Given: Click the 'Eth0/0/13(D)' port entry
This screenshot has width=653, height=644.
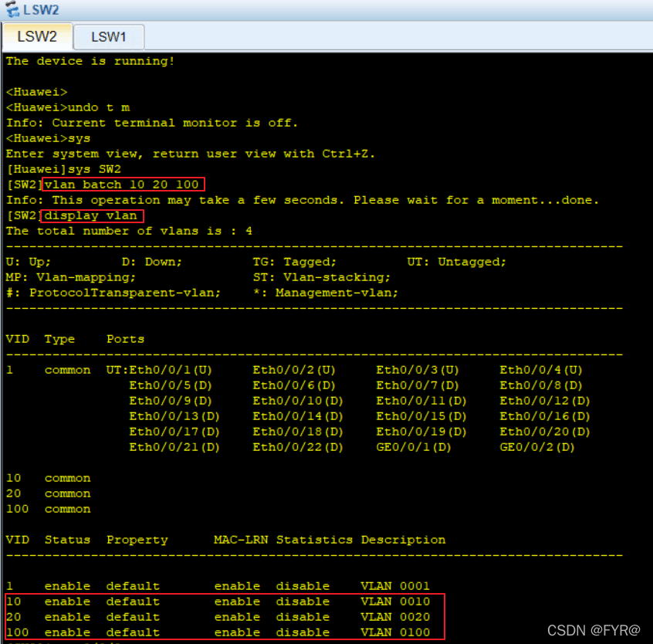Looking at the screenshot, I should tap(174, 416).
